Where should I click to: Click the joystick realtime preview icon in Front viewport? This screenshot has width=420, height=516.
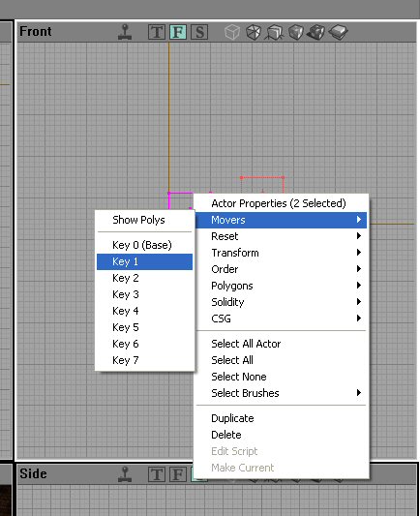(125, 32)
